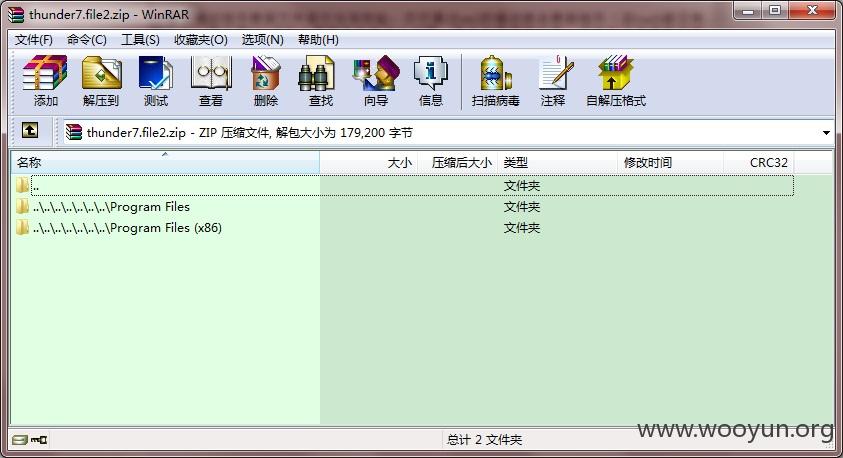This screenshot has width=843, height=458.
Task: Sort by 名称 column header
Action: tap(165, 162)
